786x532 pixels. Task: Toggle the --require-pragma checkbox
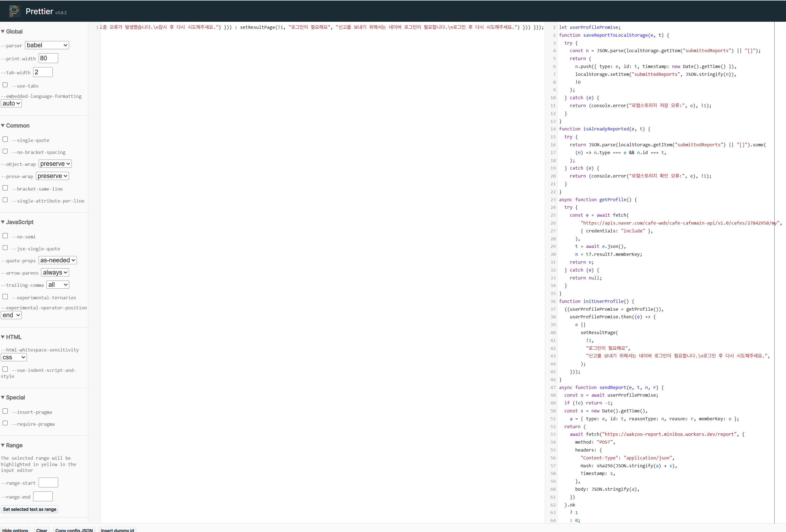coord(5,423)
